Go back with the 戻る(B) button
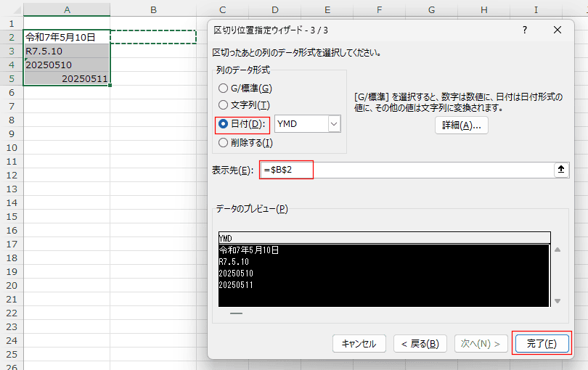The image size is (588, 370). pos(420,344)
